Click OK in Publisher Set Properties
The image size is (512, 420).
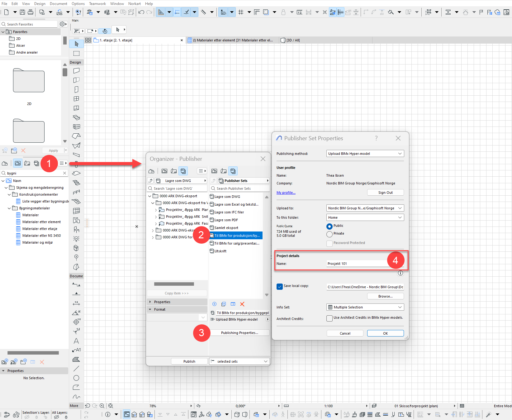(386, 333)
